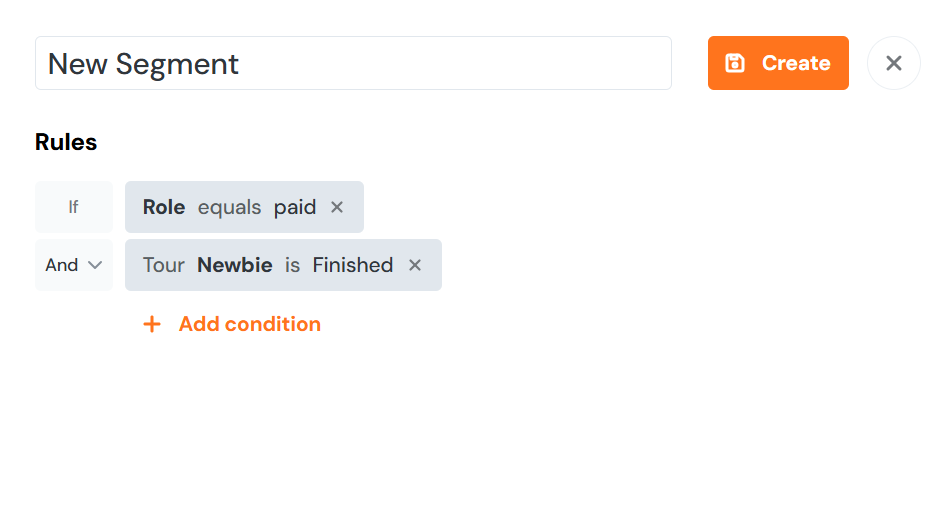Click the save icon inside the Create button

coord(735,63)
